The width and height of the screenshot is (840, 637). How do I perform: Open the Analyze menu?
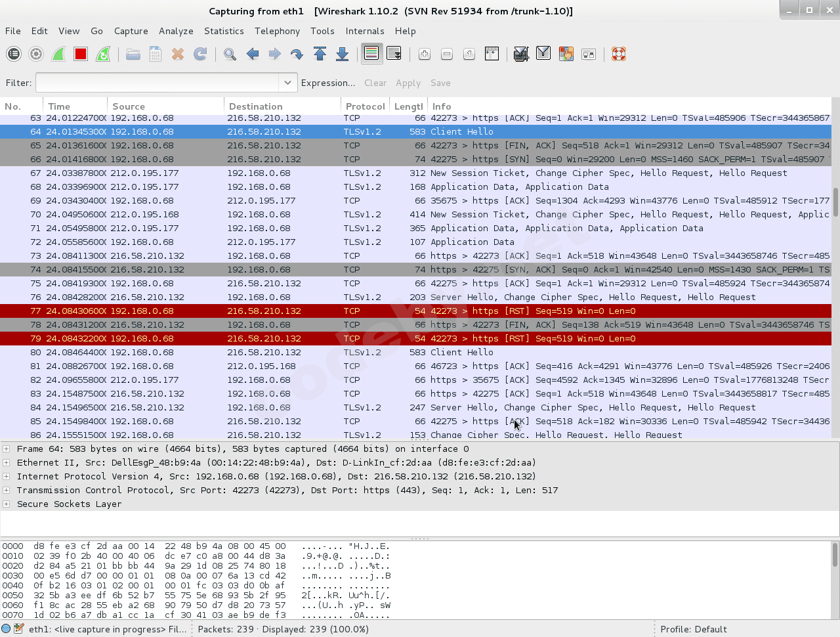click(176, 31)
